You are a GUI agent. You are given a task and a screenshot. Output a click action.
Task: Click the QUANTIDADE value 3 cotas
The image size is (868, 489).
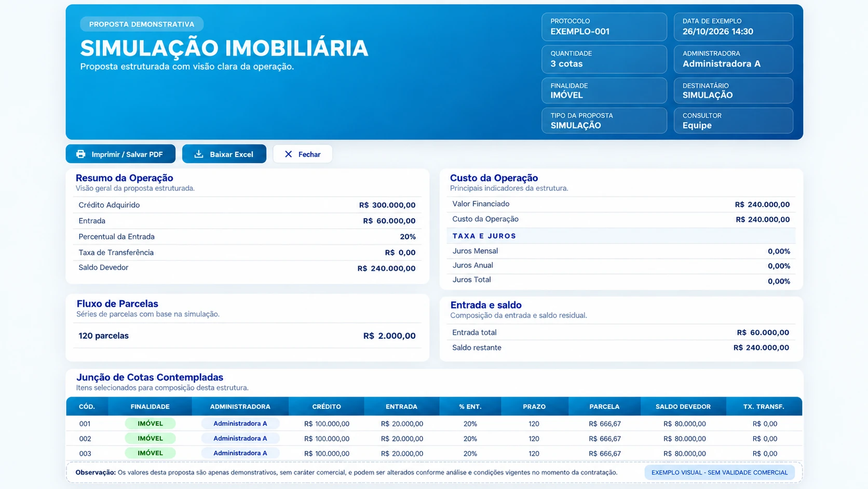[566, 64]
